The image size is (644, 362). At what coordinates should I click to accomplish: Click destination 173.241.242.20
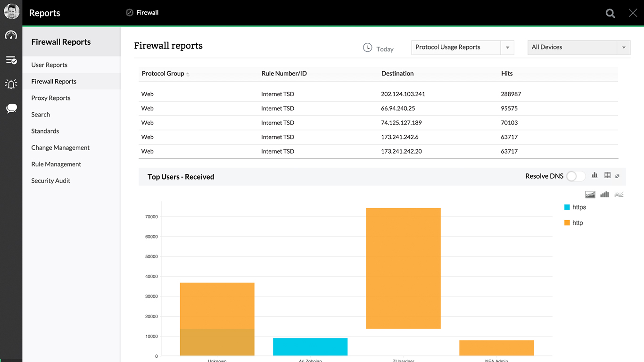point(401,151)
